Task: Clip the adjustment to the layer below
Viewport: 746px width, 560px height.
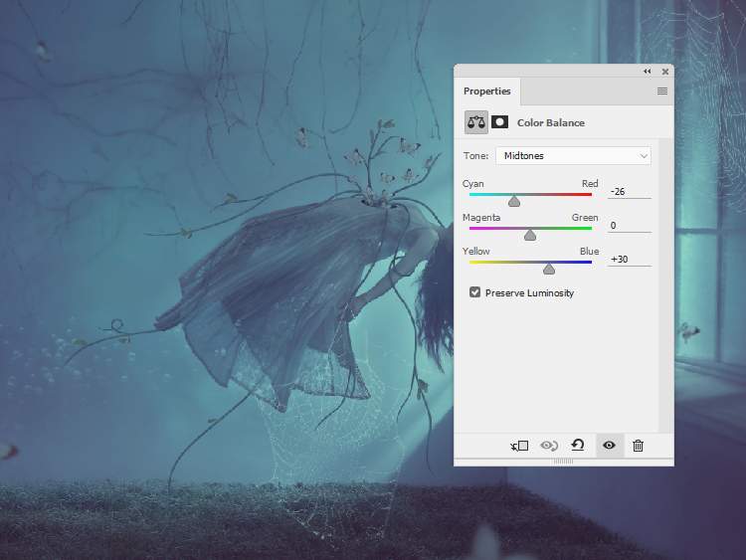Action: tap(518, 446)
